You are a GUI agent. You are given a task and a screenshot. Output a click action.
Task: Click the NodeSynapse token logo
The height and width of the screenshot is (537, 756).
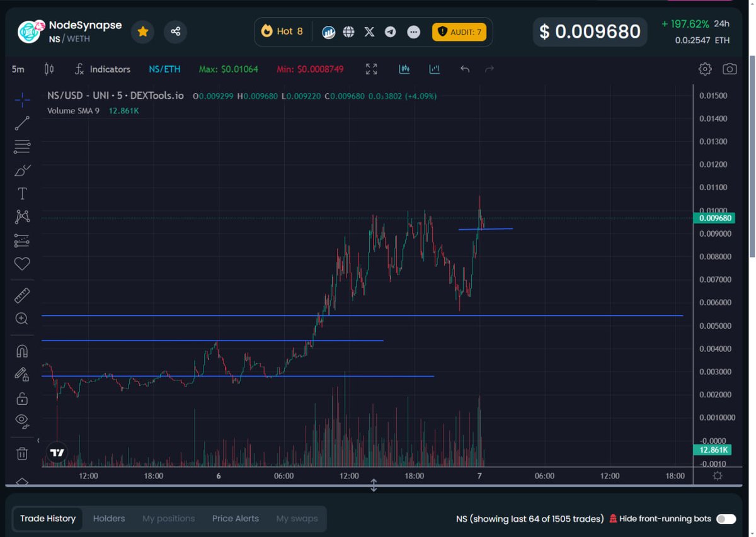(x=29, y=31)
